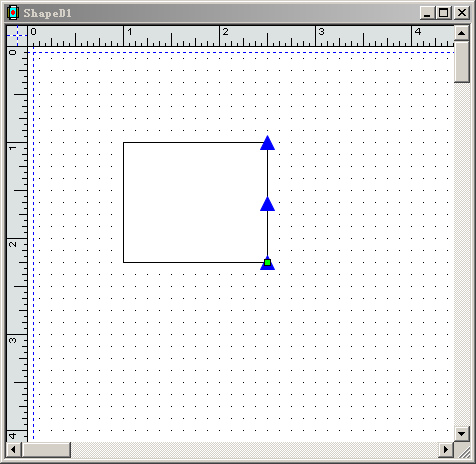Minimize the ShapeD1 window

pos(427,13)
